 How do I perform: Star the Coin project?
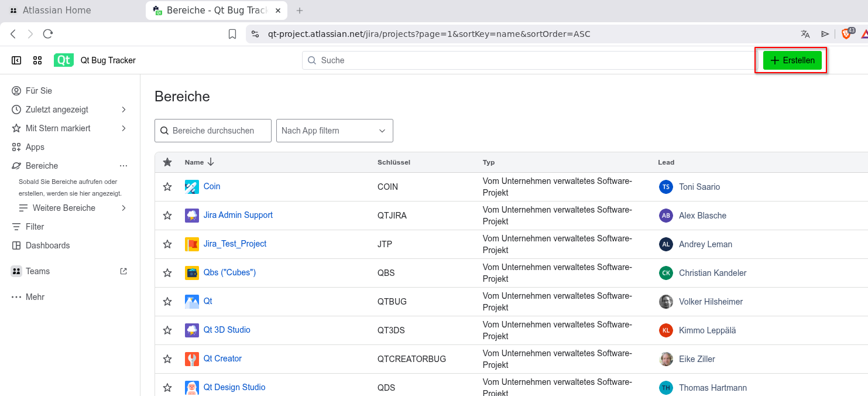click(x=167, y=187)
